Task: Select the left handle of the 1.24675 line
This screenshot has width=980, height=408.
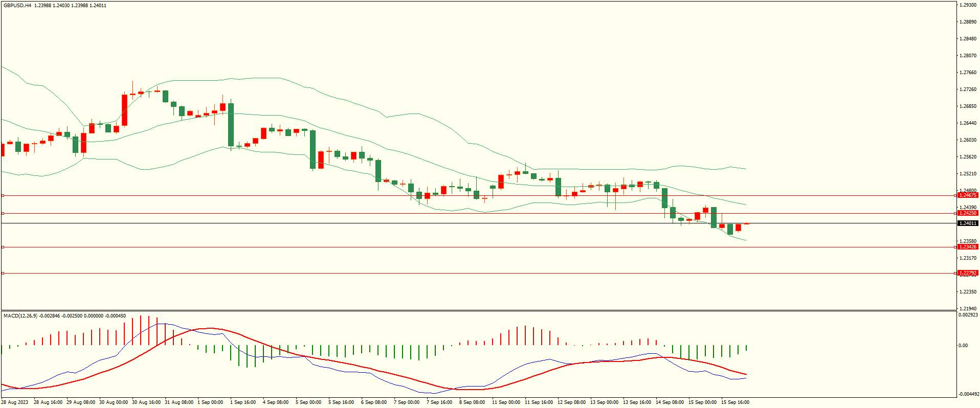Action: coord(3,195)
